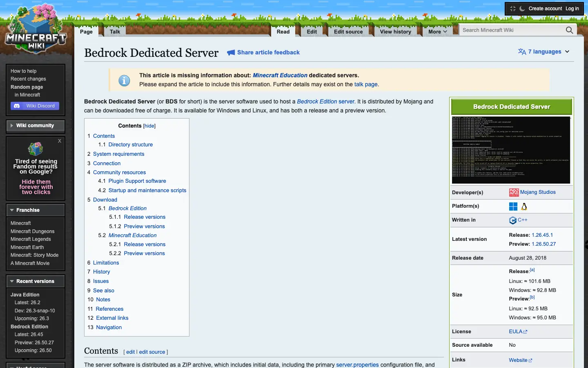Click the Discord icon on Wiki Discord button
588x368 pixels.
pyautogui.click(x=17, y=106)
